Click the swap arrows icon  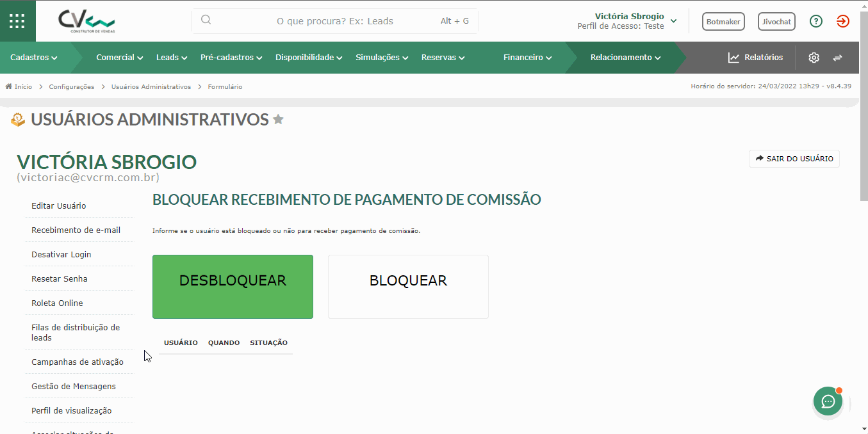tap(837, 58)
